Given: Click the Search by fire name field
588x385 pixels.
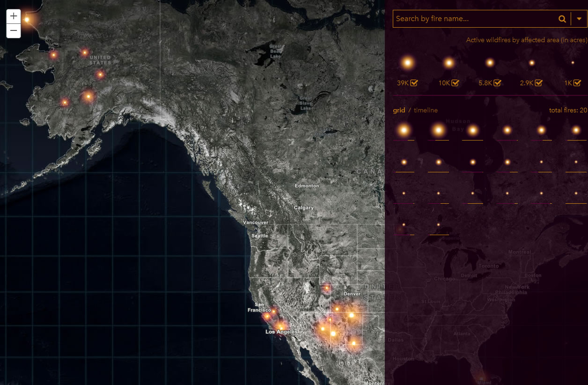Looking at the screenshot, I should click(468, 19).
